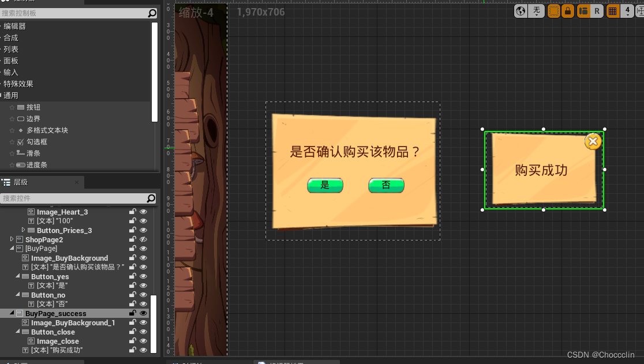Lock the ShopPage2 widget
Screen dimensions: 644x364
[x=133, y=239]
